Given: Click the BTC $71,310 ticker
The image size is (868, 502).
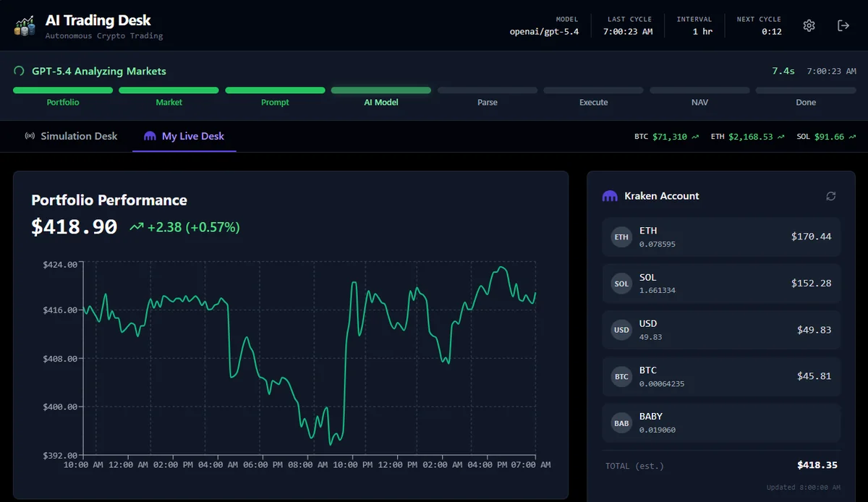Looking at the screenshot, I should click(667, 137).
